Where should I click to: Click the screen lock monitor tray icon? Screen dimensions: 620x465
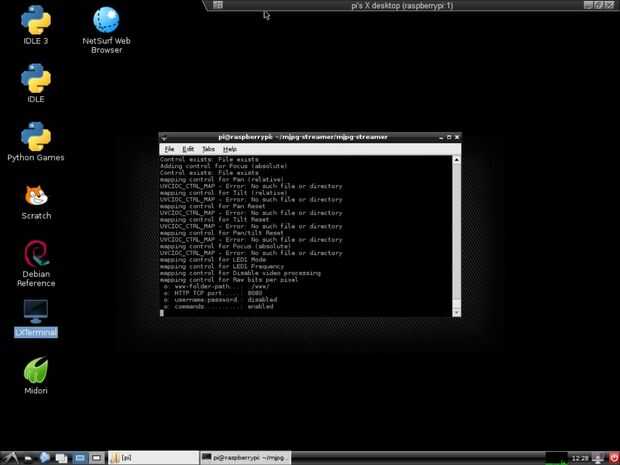tap(598, 458)
